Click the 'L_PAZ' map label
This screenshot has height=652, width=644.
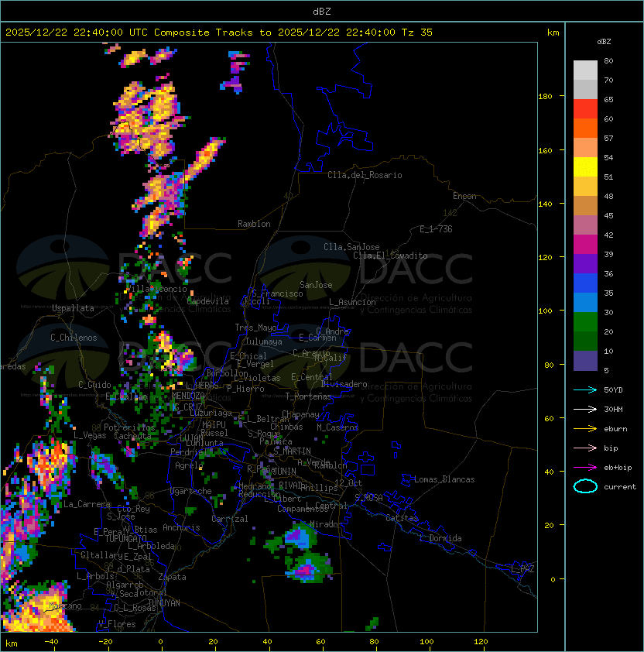(x=522, y=569)
